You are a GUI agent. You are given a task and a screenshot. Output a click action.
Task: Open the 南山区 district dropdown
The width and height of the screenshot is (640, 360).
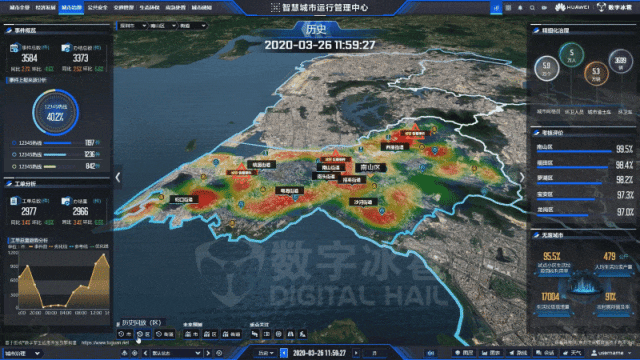pos(162,26)
